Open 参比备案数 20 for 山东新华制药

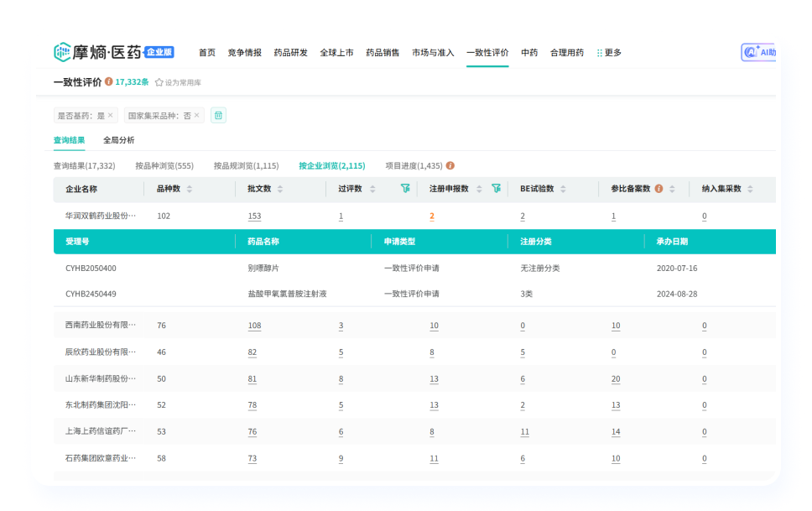616,379
